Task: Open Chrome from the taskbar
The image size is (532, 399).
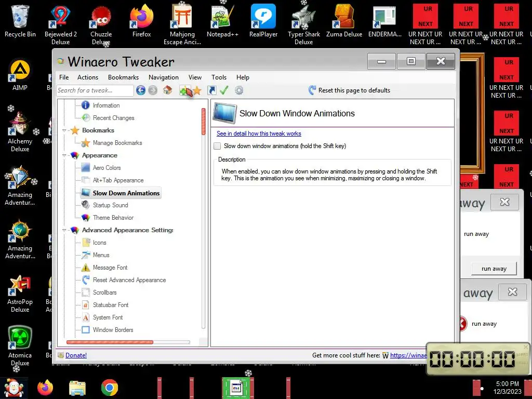Action: [x=109, y=388]
